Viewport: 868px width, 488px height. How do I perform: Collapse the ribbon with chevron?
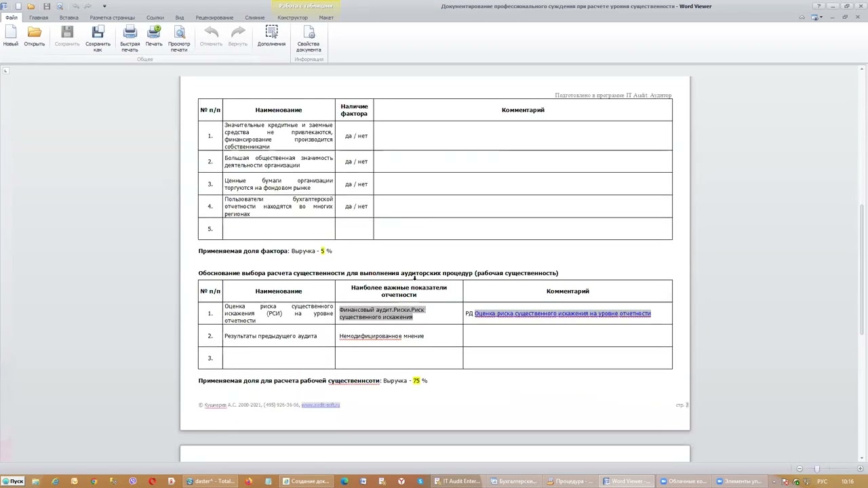point(802,17)
